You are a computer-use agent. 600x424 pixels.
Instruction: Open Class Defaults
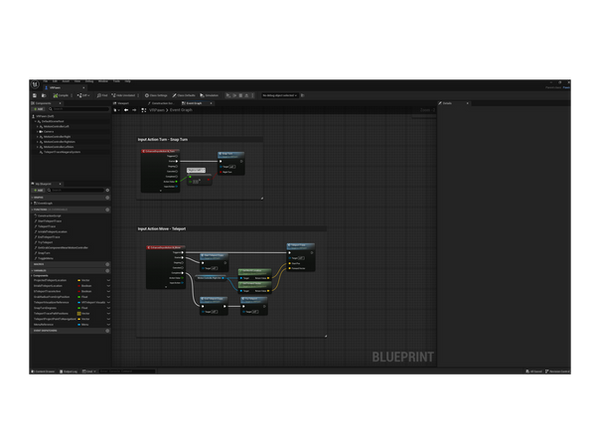(184, 95)
